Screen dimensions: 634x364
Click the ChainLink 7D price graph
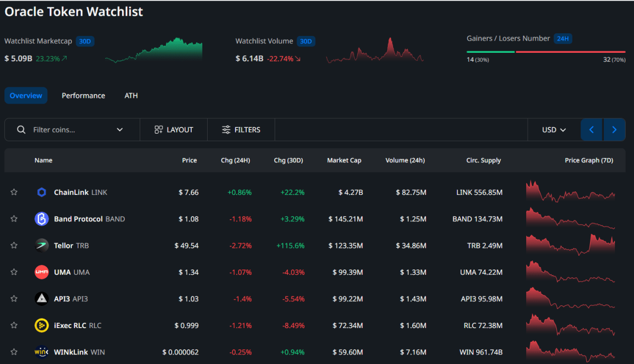point(571,191)
